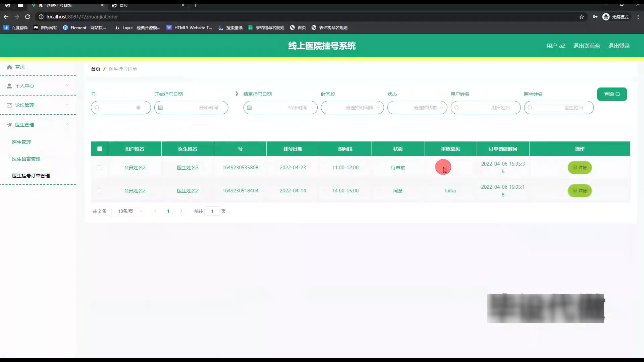This screenshot has height=362, width=644.
Task: Click the search icon in user name field
Action: tap(457, 108)
